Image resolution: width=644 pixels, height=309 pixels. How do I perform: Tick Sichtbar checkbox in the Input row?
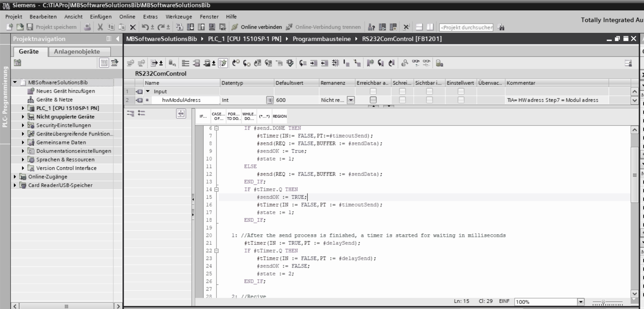(x=429, y=92)
